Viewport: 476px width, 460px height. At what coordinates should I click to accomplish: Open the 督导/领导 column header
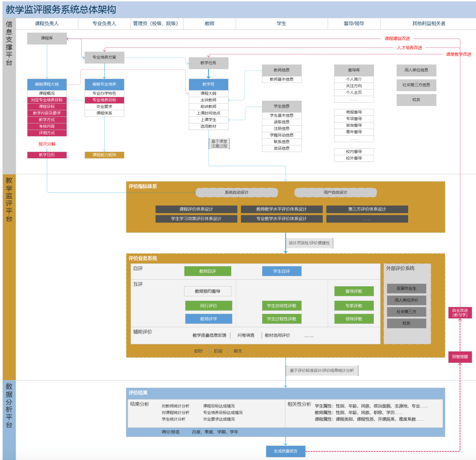click(354, 24)
